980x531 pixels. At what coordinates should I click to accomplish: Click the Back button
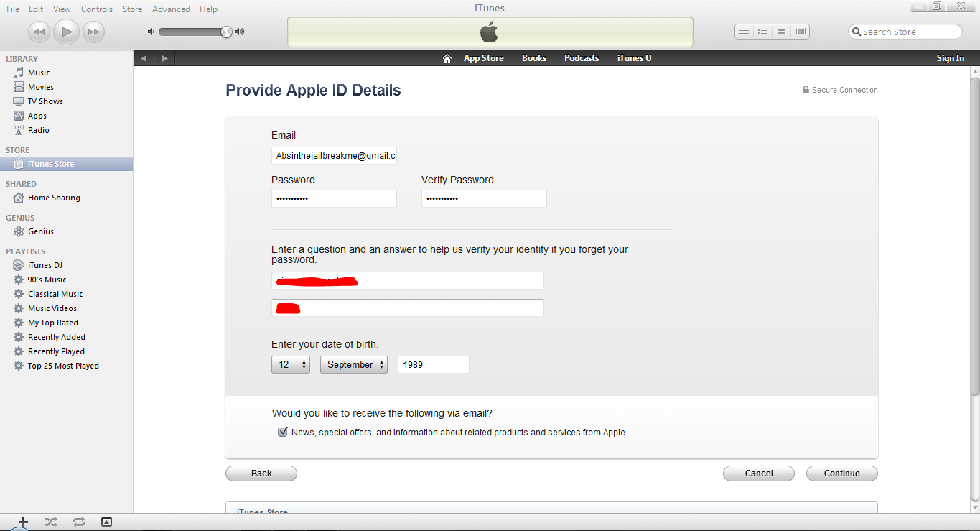pyautogui.click(x=261, y=474)
